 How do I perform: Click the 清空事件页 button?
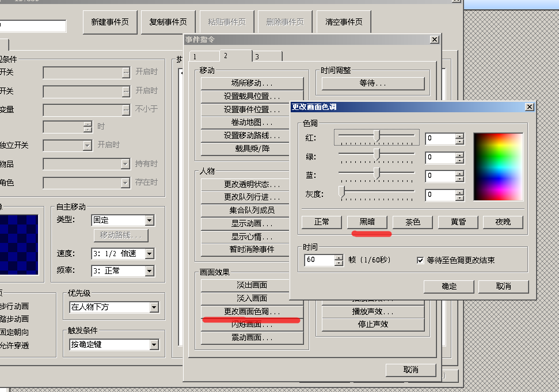click(x=344, y=22)
